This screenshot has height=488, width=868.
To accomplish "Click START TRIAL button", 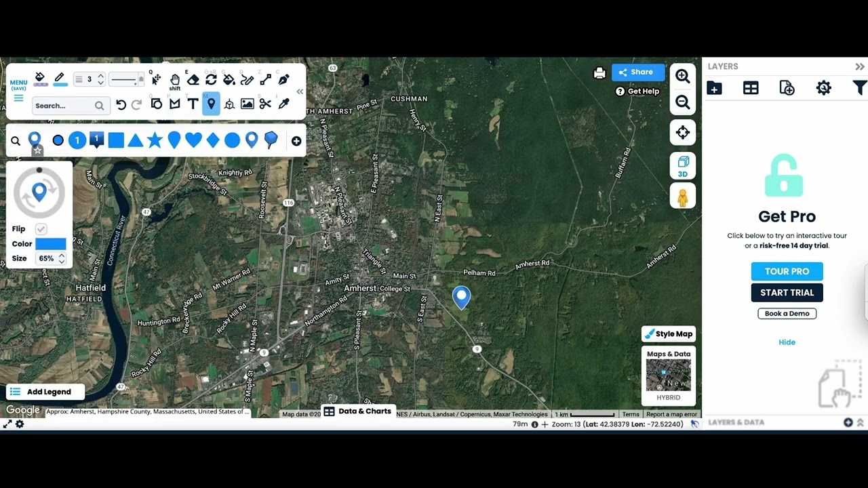I will [787, 293].
